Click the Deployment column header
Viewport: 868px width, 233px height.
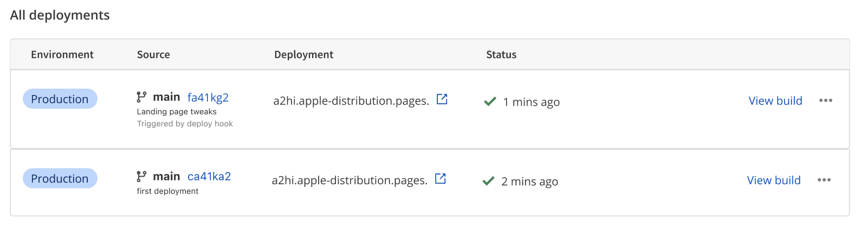(303, 55)
